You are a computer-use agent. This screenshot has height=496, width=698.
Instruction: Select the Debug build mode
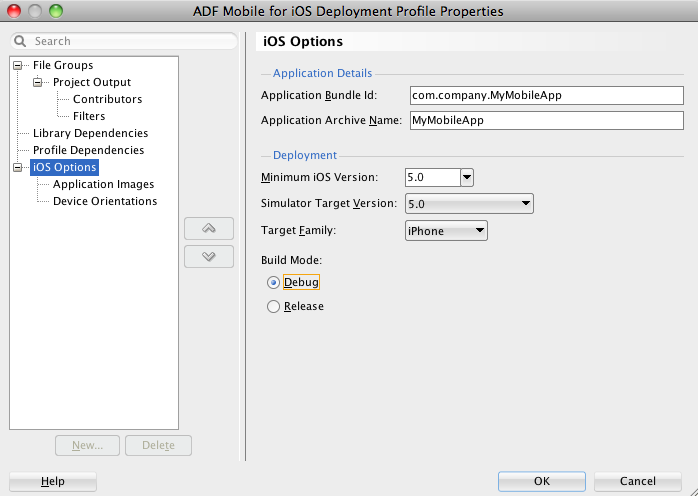tap(273, 282)
